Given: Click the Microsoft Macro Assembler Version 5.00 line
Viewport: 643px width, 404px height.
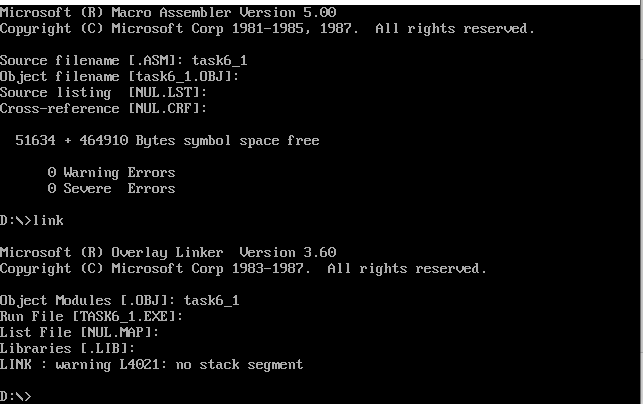Looking at the screenshot, I should pyautogui.click(x=168, y=13).
